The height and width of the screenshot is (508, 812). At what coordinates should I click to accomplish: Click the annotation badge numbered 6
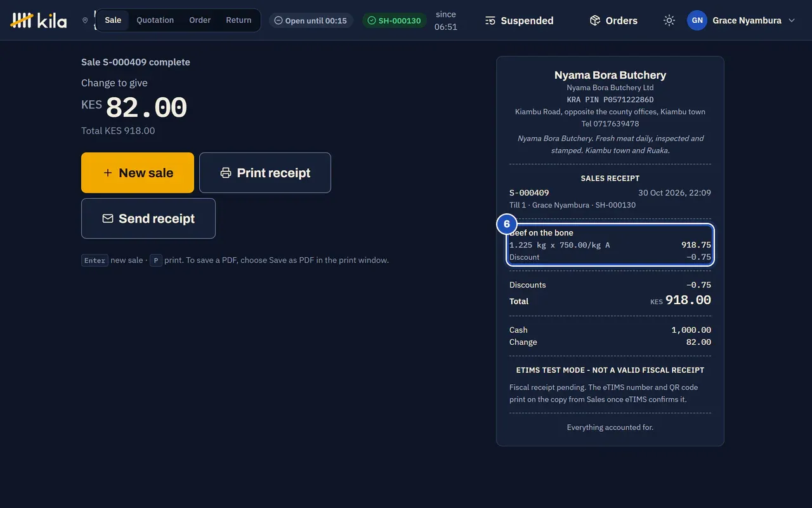pyautogui.click(x=507, y=224)
